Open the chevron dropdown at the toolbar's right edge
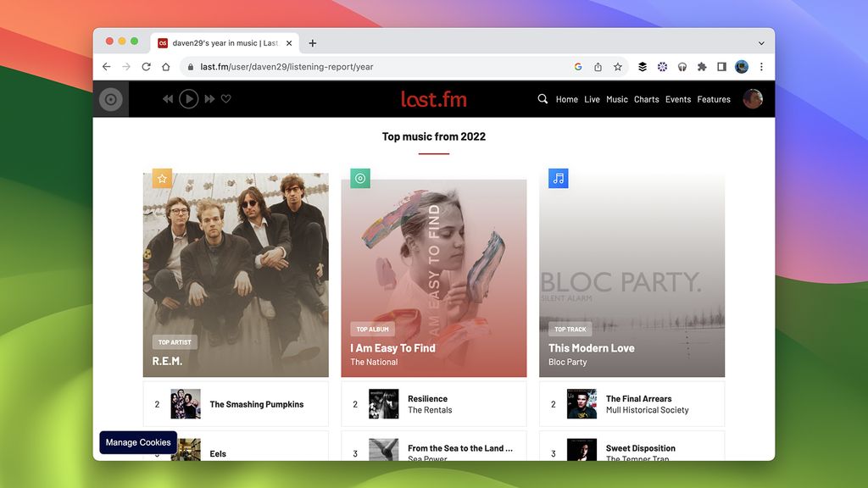868x488 pixels. (x=760, y=42)
